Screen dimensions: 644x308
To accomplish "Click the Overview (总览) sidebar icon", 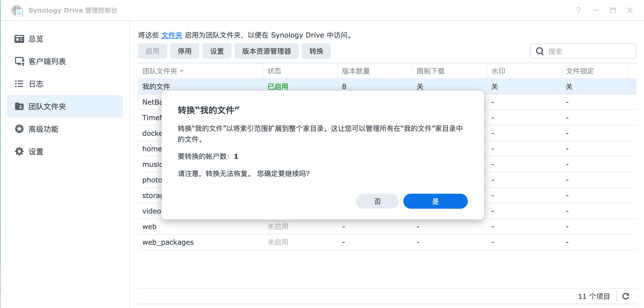I will pyautogui.click(x=19, y=39).
